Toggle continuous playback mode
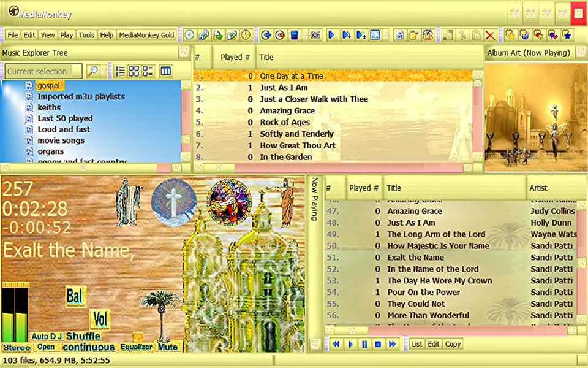This screenshot has height=368, width=588. click(x=88, y=347)
